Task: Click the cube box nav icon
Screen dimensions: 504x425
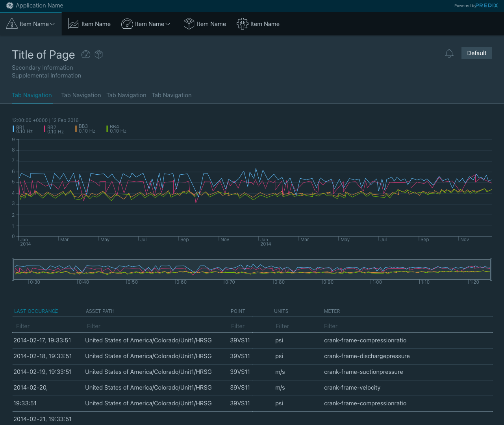Action: 189,24
